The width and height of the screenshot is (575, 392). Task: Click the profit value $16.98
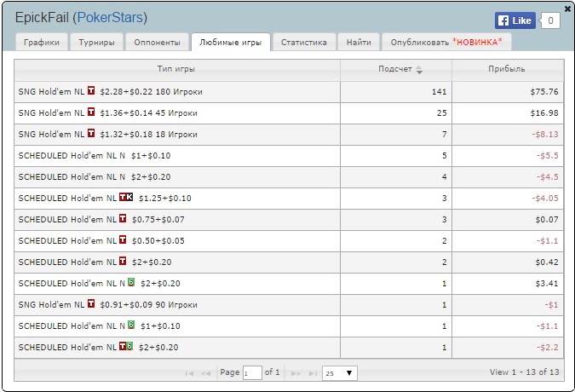click(x=544, y=113)
